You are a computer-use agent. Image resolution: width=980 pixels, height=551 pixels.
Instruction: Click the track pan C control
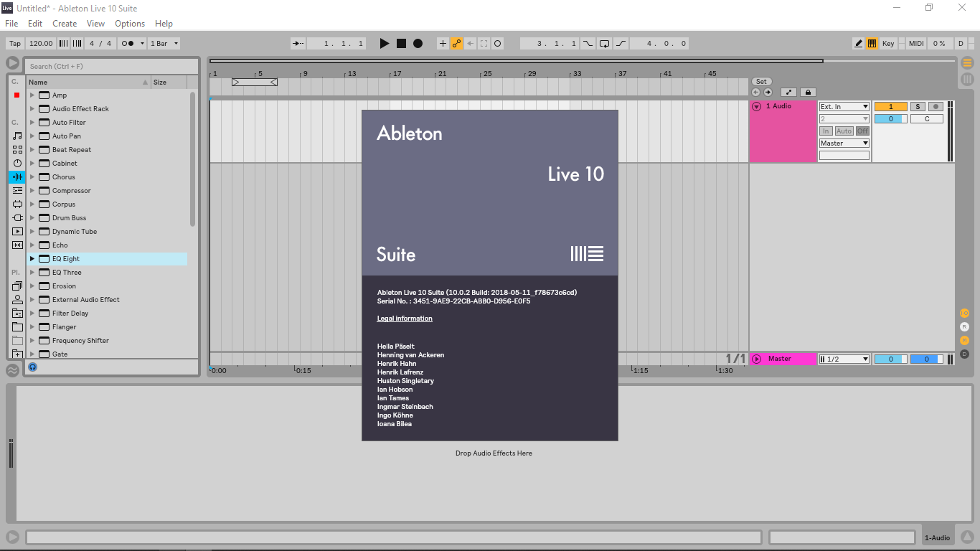point(927,118)
